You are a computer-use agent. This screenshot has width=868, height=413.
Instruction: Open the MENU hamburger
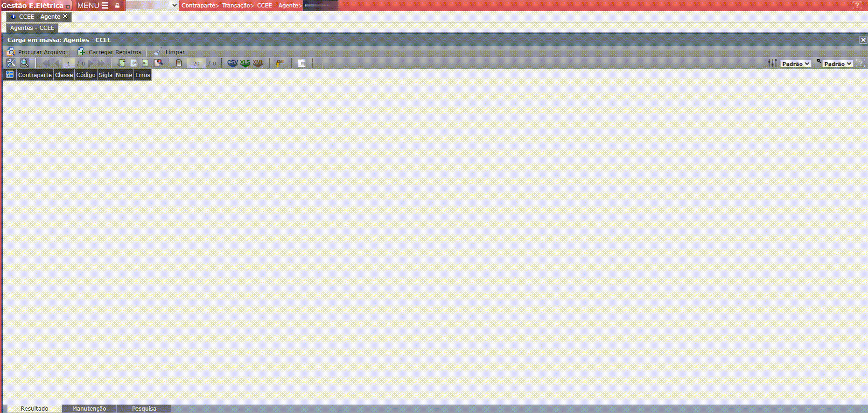93,6
